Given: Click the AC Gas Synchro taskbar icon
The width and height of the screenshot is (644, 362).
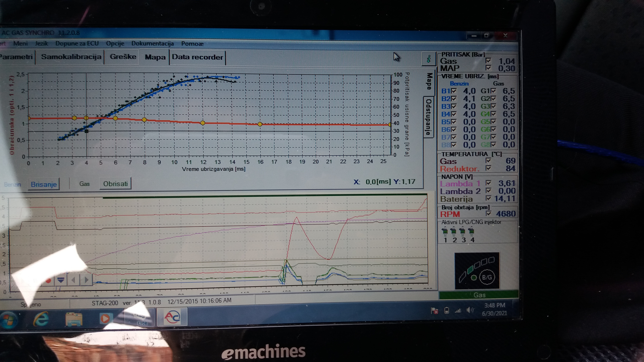Looking at the screenshot, I should [172, 317].
